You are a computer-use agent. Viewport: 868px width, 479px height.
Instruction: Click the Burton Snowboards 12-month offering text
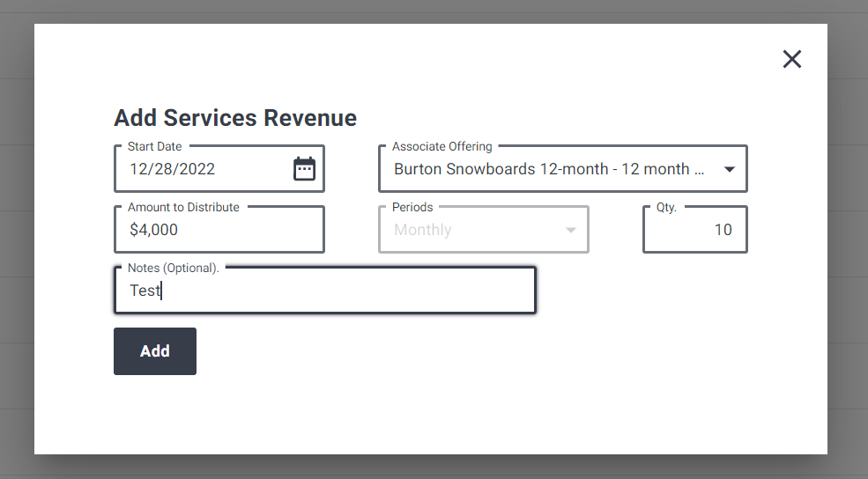coord(549,169)
